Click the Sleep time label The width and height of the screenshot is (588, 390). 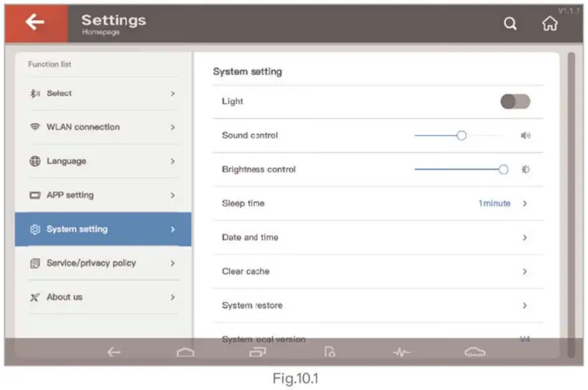[x=243, y=204]
